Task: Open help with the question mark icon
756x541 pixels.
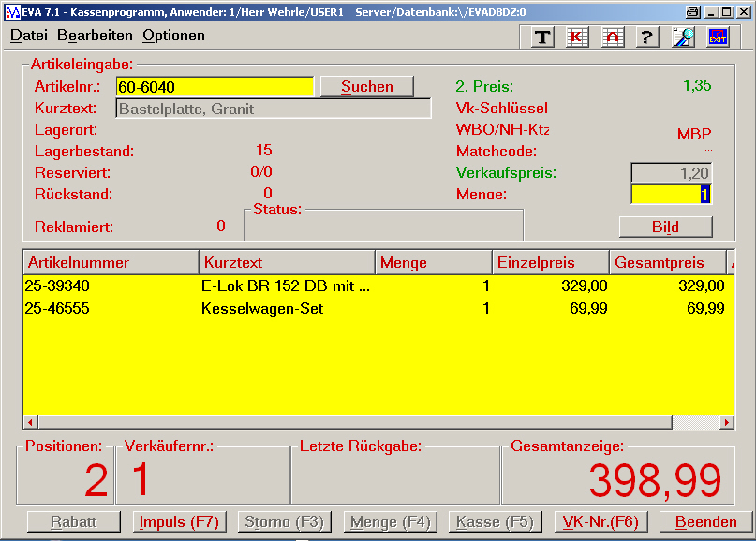Action: 647,37
